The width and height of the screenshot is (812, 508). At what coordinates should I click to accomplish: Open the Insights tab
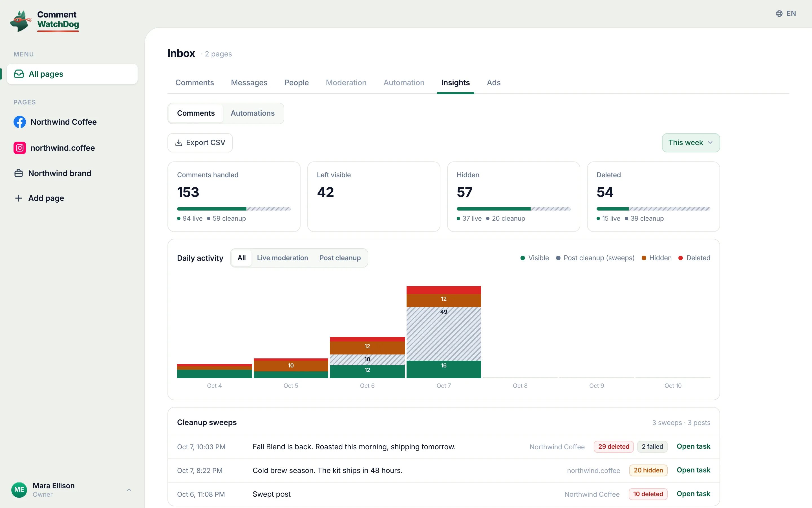[x=455, y=83]
